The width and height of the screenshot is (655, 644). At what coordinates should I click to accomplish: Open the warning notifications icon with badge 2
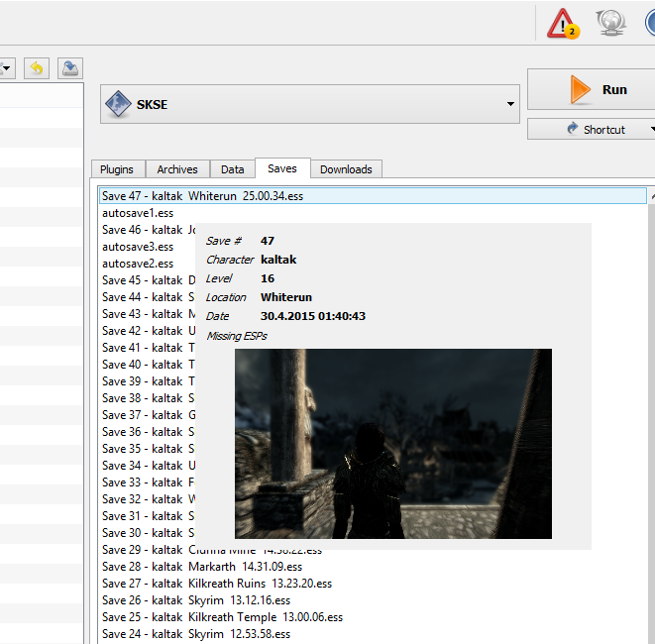click(563, 24)
